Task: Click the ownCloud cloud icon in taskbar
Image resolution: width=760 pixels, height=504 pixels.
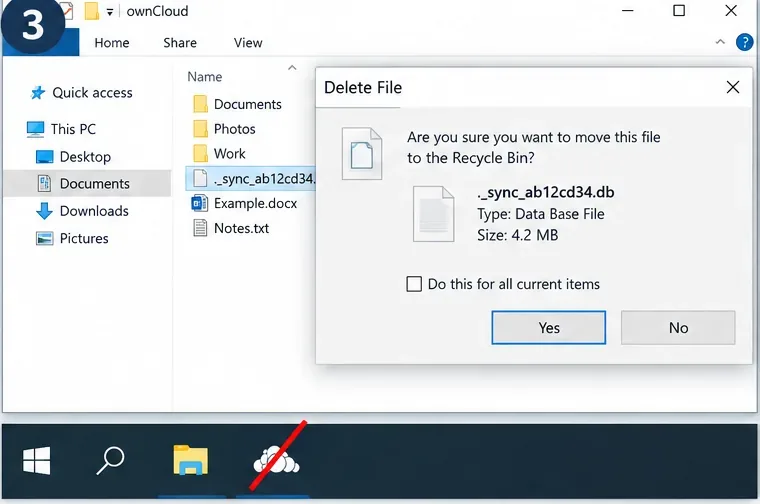Action: [276, 461]
